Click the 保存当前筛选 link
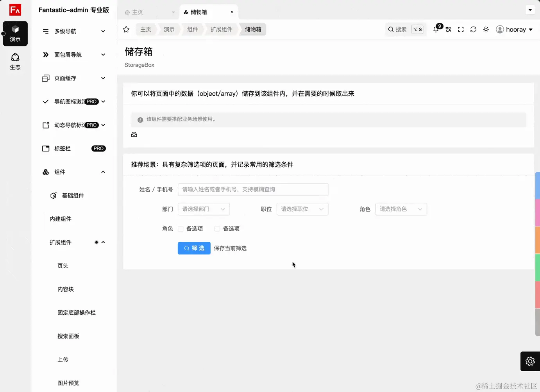 (230, 248)
